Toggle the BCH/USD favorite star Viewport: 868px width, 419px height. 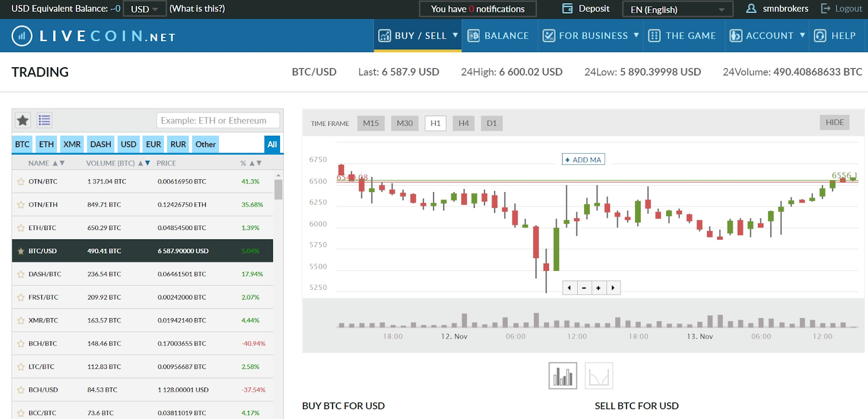point(21,390)
